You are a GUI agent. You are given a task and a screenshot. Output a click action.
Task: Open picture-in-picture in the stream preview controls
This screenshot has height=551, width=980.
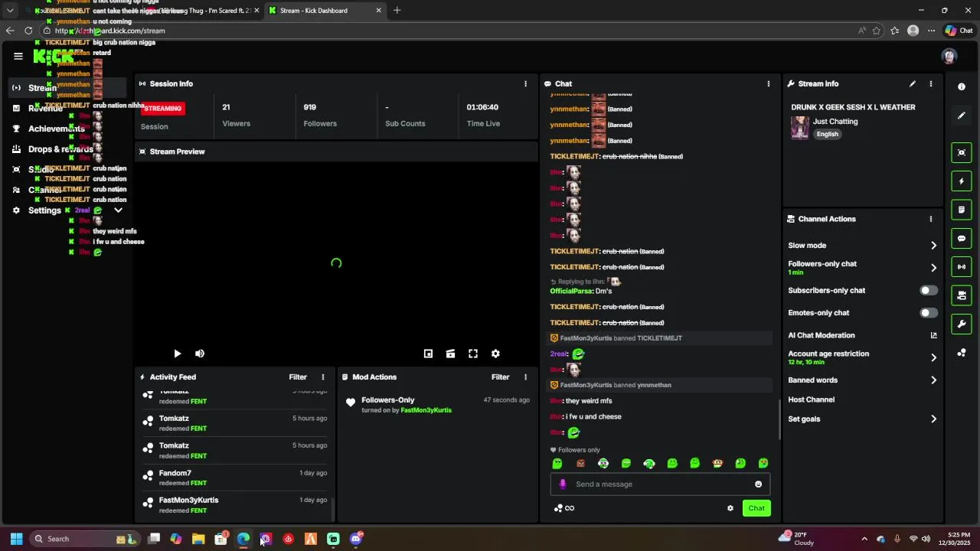(x=428, y=354)
